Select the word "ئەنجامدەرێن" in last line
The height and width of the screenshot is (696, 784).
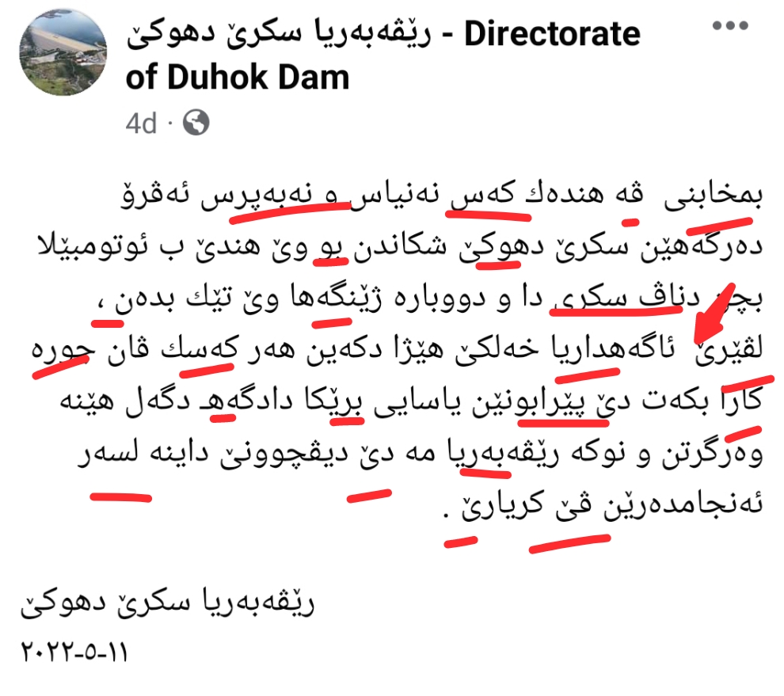(x=683, y=504)
